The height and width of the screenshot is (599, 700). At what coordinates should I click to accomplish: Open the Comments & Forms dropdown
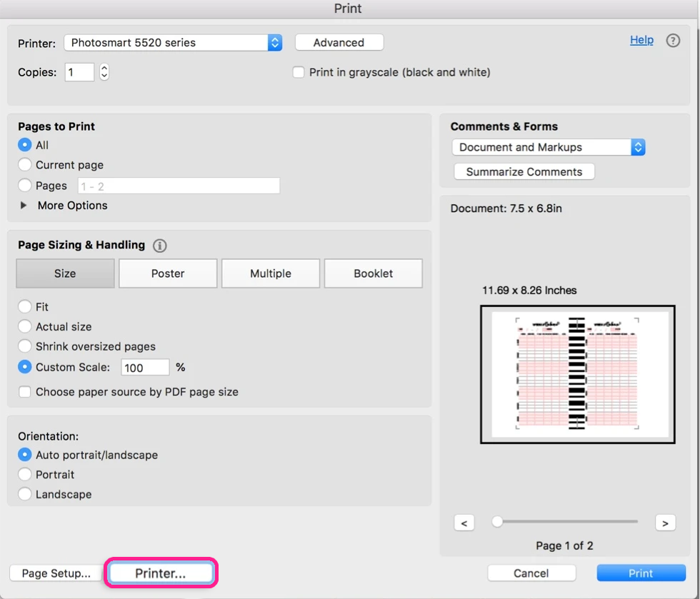pos(549,147)
